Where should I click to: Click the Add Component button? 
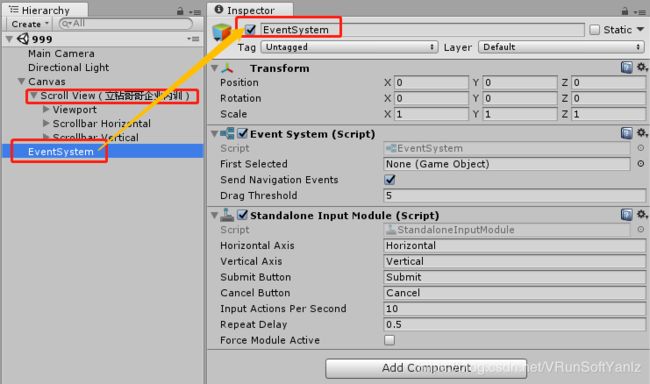pos(426,368)
